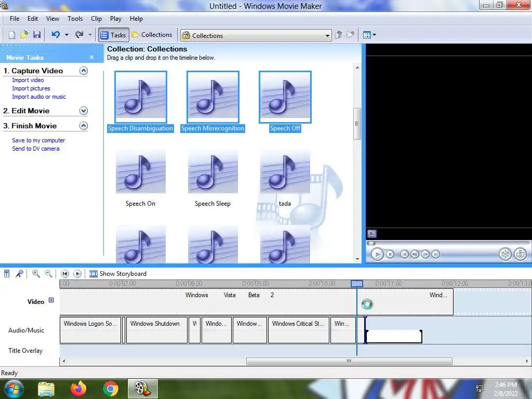532x399 pixels.
Task: Click Import audio or music link
Action: tap(38, 97)
